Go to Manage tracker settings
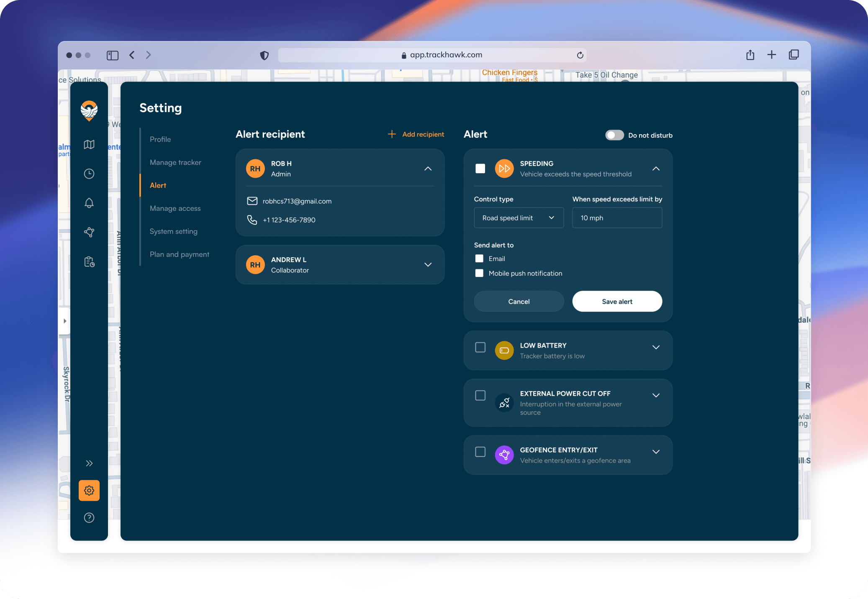 click(175, 162)
